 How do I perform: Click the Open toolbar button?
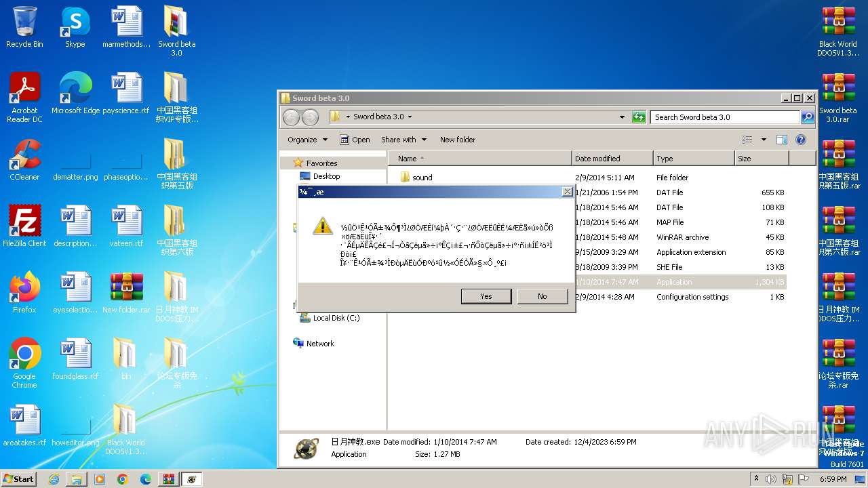355,140
